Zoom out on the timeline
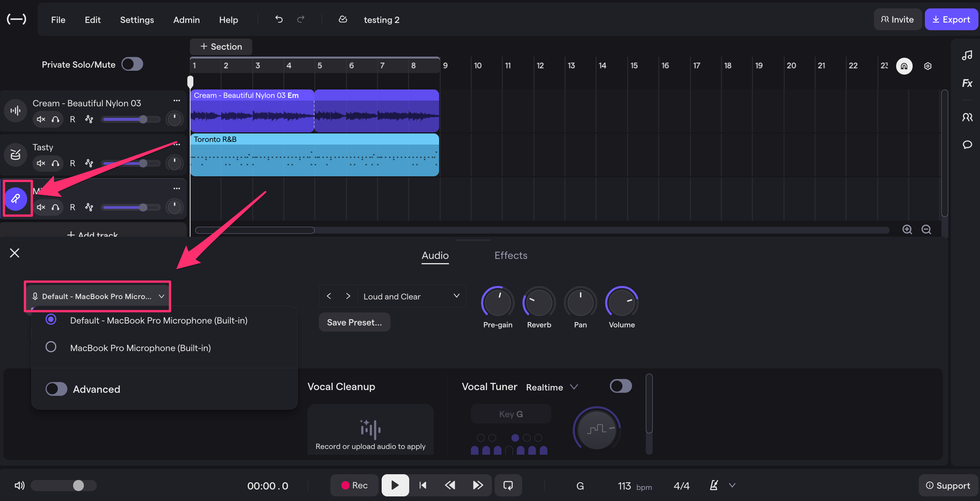 tap(926, 229)
